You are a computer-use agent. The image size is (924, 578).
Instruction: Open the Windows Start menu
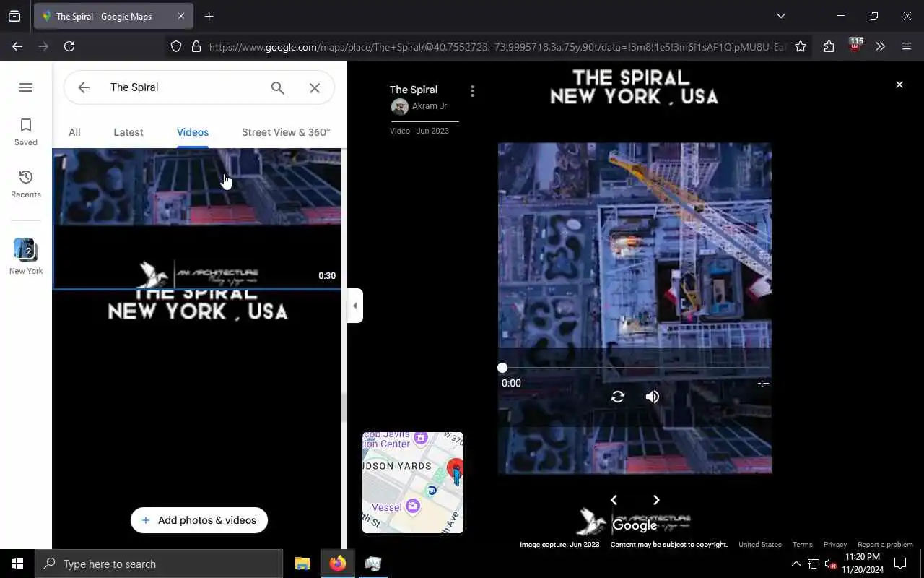tap(17, 564)
